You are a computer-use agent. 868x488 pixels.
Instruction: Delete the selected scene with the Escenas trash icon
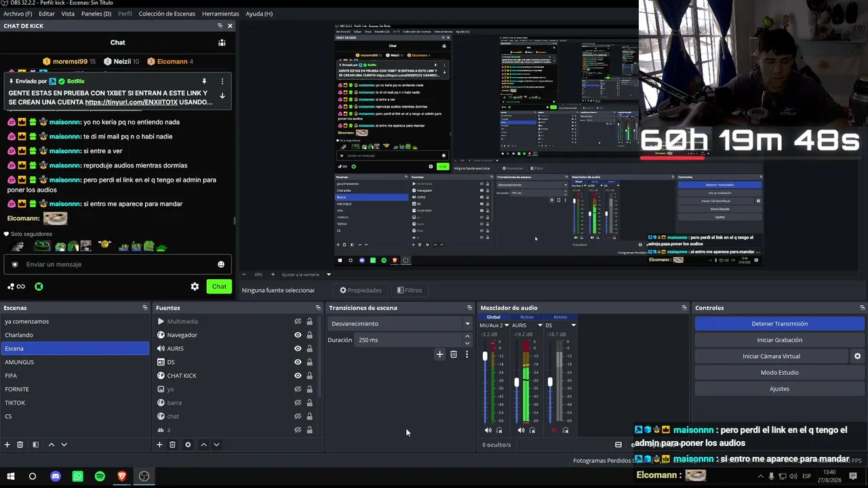pos(20,445)
